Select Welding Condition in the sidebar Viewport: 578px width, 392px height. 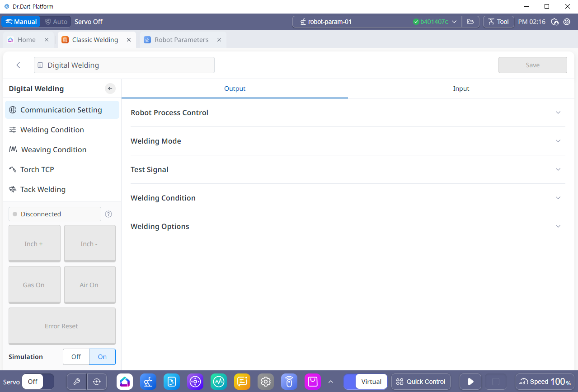point(52,130)
